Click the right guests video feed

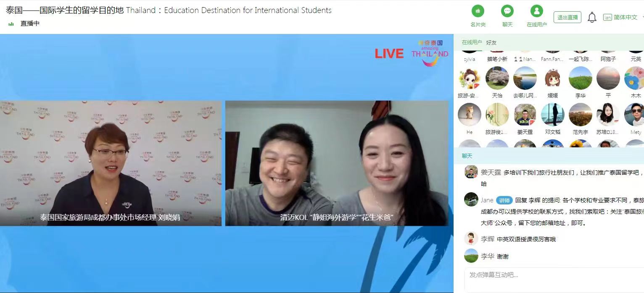(x=337, y=163)
